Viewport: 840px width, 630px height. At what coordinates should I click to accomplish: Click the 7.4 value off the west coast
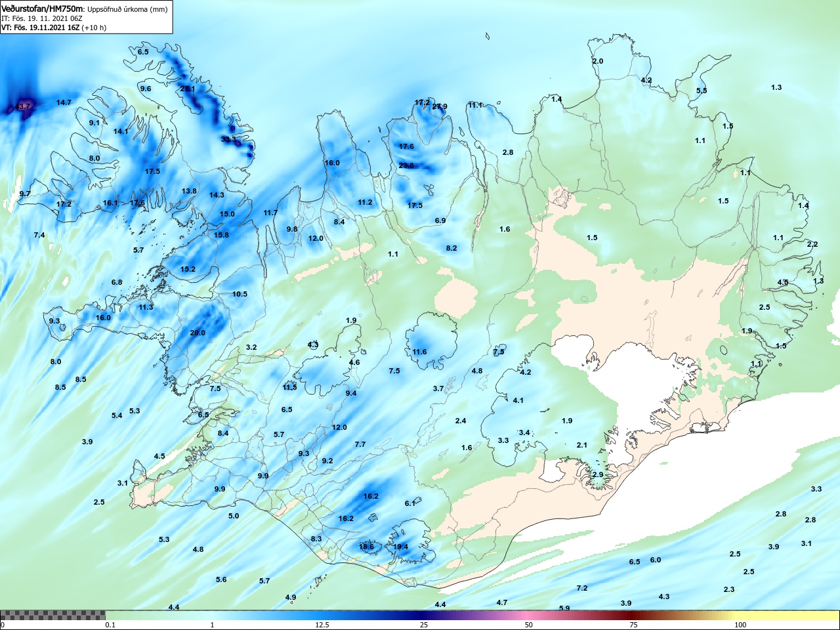point(39,235)
